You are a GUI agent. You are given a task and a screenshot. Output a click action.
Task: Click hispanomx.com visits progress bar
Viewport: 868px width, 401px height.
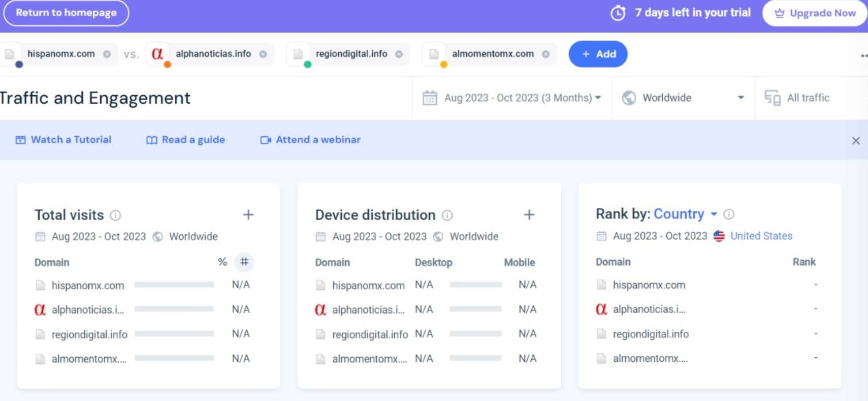(174, 285)
